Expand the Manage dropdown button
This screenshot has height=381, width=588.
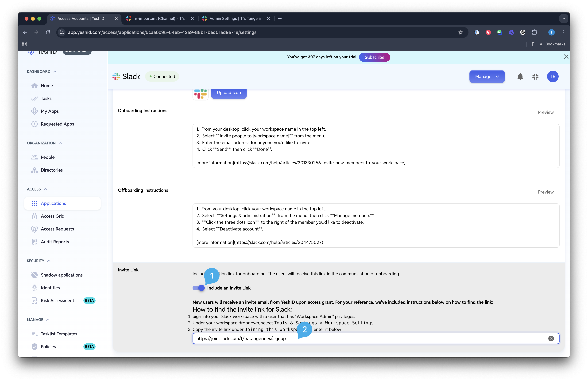(x=487, y=77)
